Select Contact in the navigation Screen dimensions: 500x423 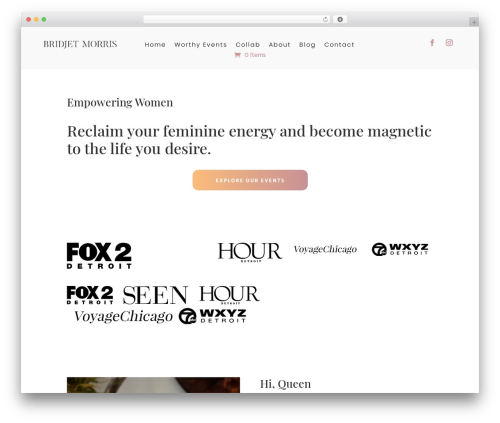339,45
